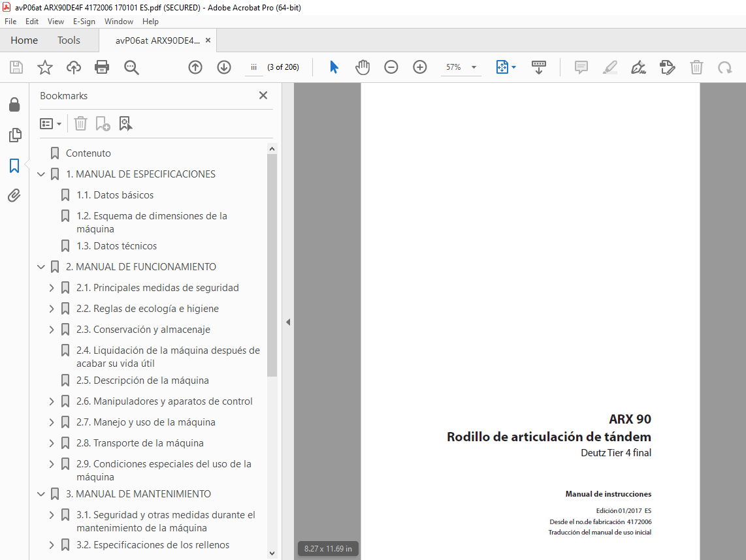Open the E-Sign menu
This screenshot has width=746, height=560.
84,22
